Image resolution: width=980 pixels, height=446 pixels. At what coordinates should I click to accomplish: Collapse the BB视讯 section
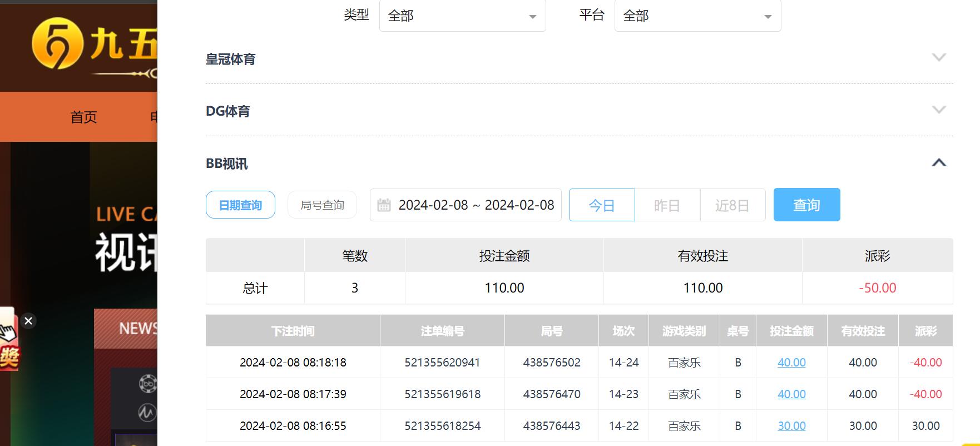[938, 163]
